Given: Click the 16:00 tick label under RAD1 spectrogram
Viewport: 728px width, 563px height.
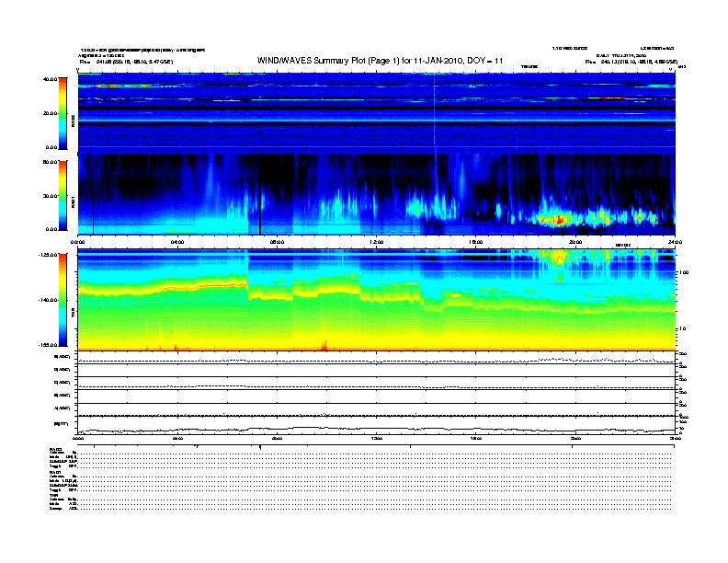Looking at the screenshot, I should [x=476, y=242].
